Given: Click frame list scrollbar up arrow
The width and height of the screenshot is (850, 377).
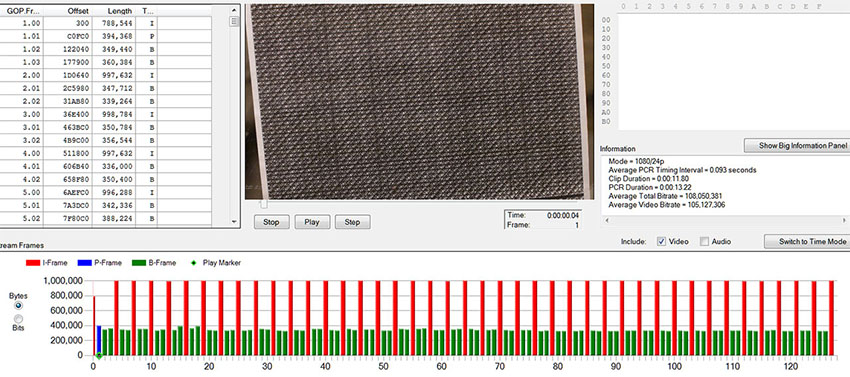Looking at the screenshot, I should (234, 10).
